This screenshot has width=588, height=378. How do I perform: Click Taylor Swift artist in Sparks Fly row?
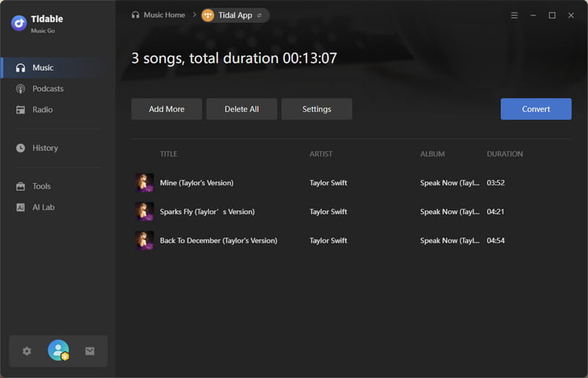(328, 212)
